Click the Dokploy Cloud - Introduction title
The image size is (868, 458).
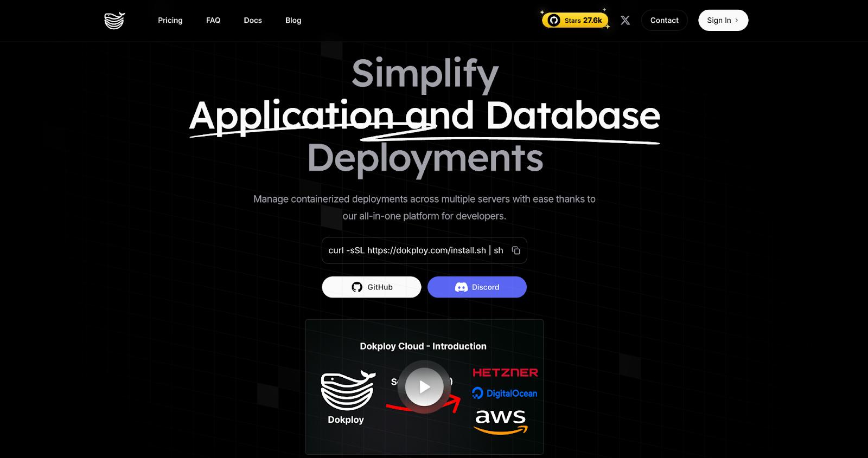[x=423, y=346]
